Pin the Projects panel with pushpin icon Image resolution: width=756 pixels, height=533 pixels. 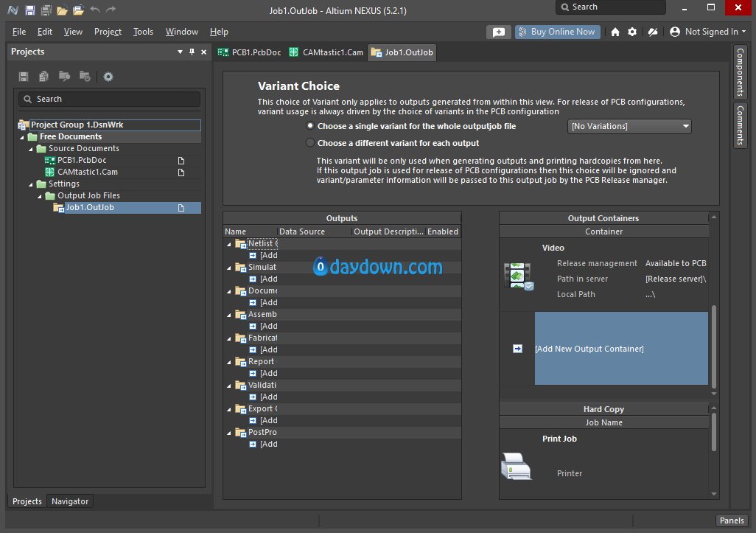pos(192,52)
